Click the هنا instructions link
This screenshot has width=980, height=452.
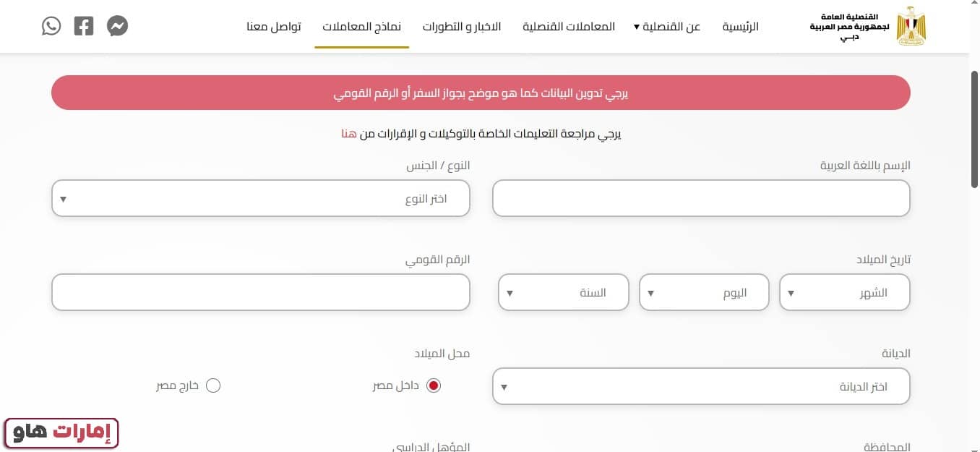coord(347,134)
